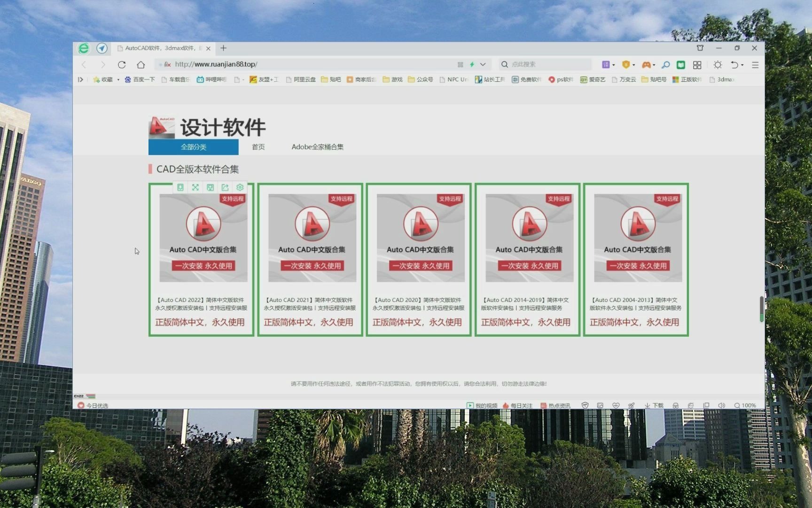Image resolution: width=812 pixels, height=508 pixels.
Task: Open the Auto CAD 2021 product thumbnail
Action: click(x=312, y=238)
